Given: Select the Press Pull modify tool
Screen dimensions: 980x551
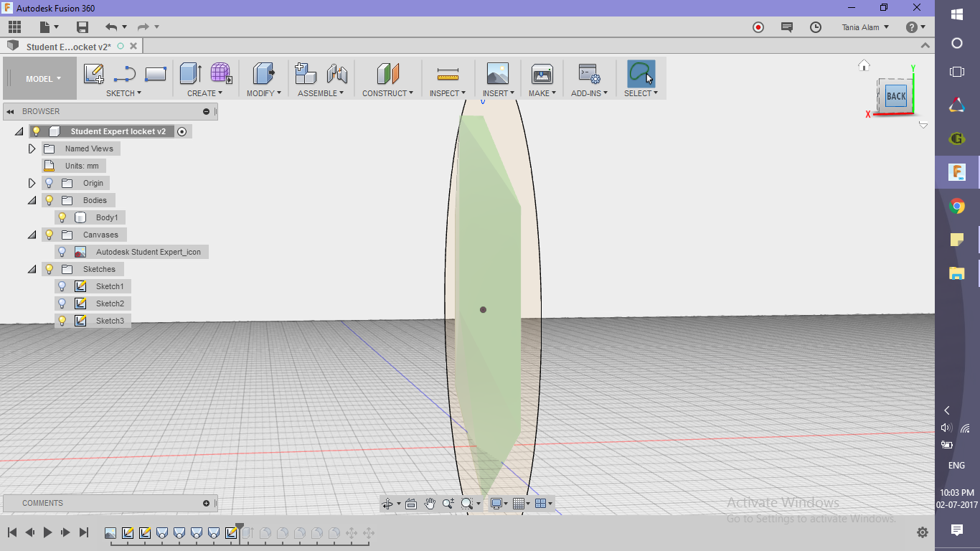Looking at the screenshot, I should [263, 74].
